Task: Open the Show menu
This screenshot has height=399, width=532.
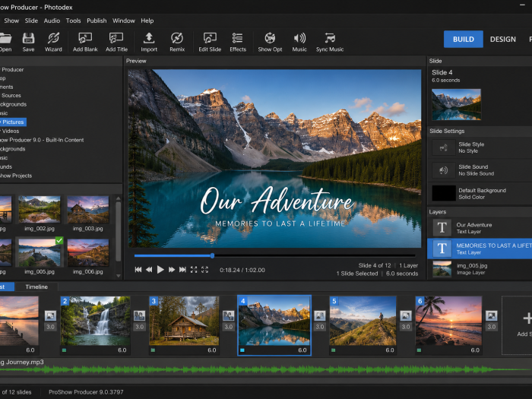Action: point(11,21)
